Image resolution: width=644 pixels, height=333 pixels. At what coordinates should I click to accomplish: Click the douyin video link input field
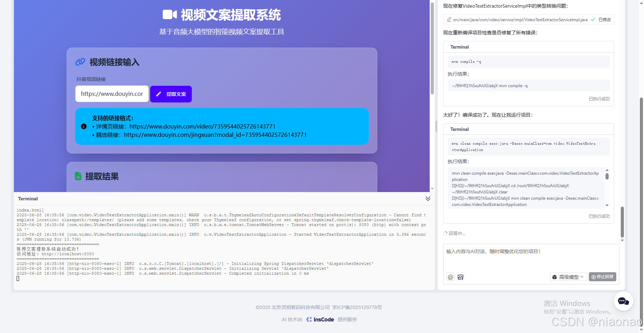111,94
